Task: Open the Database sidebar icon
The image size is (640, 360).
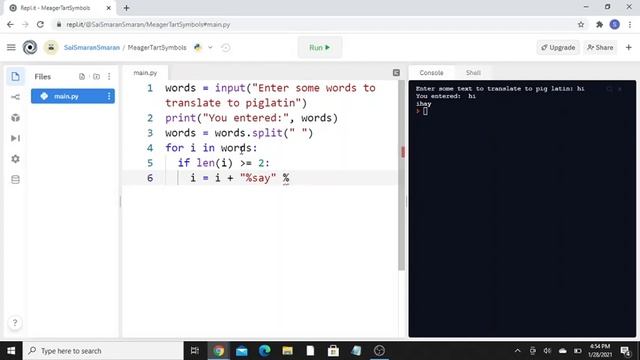Action: tap(16, 180)
